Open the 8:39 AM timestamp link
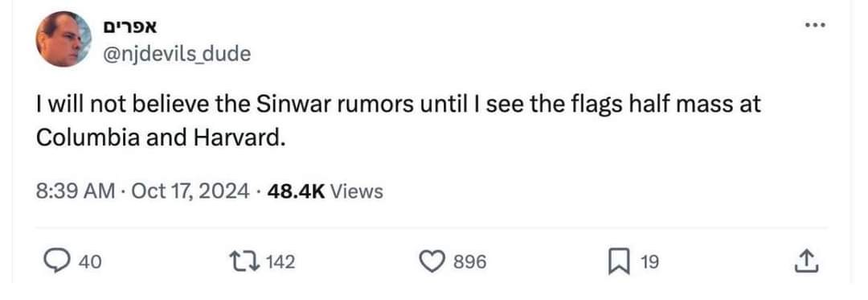The image size is (868, 300). [76, 191]
